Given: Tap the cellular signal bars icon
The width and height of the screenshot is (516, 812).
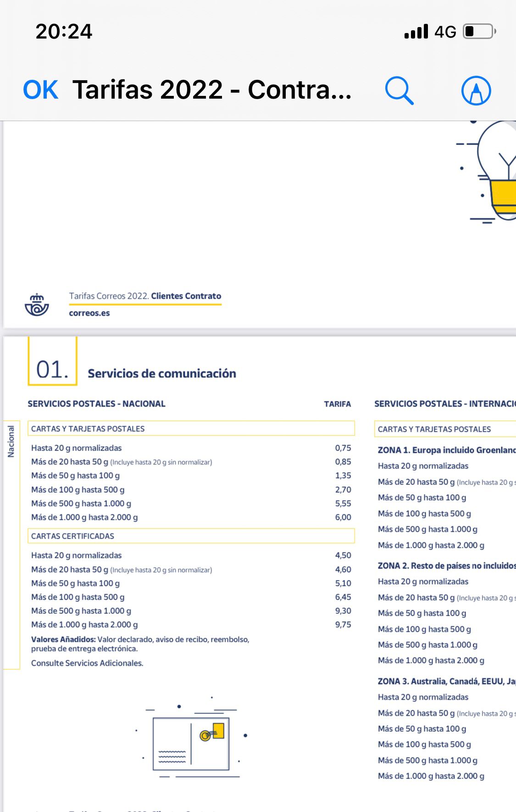Looking at the screenshot, I should click(416, 32).
